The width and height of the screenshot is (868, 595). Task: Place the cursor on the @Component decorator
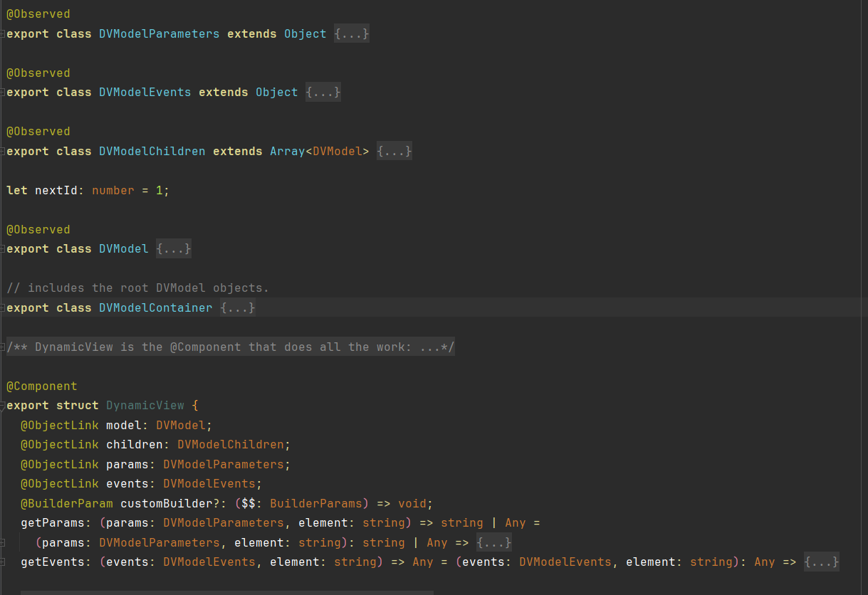(41, 386)
